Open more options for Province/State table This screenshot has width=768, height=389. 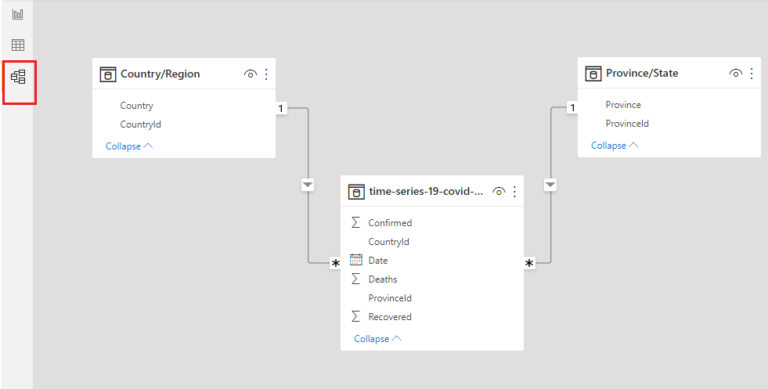(x=752, y=73)
